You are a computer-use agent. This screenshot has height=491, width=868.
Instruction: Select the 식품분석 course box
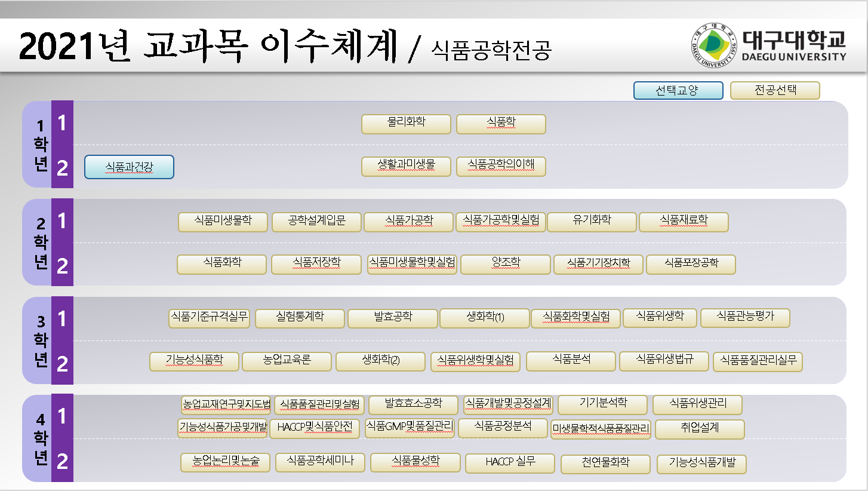coord(571,361)
